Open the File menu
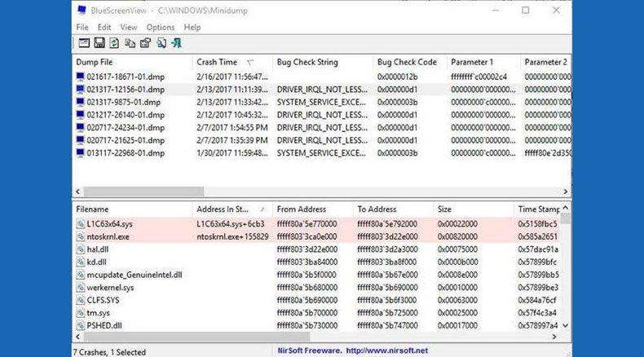644x357 pixels. coord(82,28)
